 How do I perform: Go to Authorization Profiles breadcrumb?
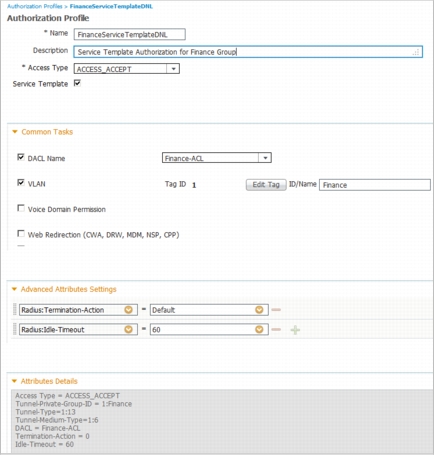[35, 6]
